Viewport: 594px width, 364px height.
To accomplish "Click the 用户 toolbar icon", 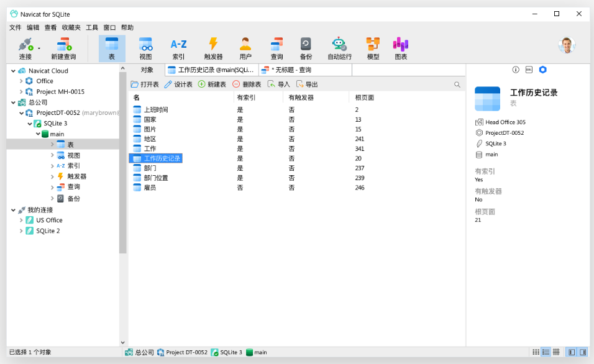I will click(245, 47).
